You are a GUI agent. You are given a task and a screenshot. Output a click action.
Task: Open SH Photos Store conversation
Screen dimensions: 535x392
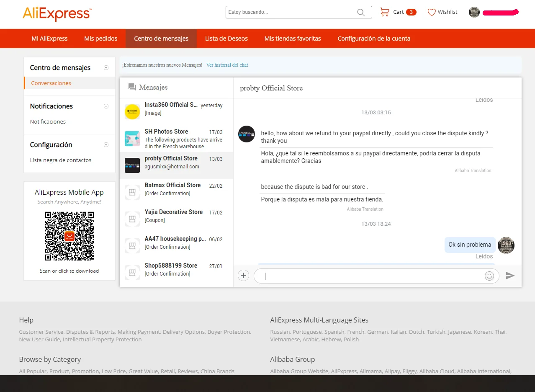click(176, 139)
